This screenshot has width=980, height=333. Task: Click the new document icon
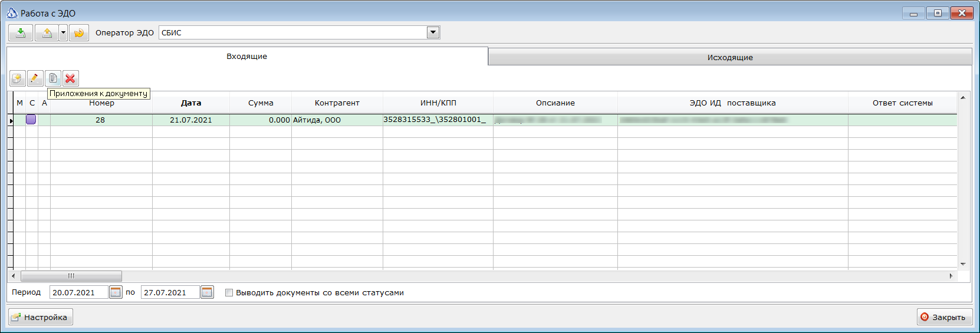tap(18, 78)
